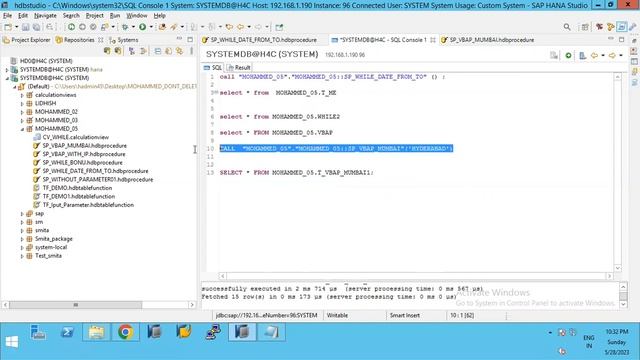Select TF_DEMO.hdbtablefunction tree item
Image resolution: width=640 pixels, height=360 pixels.
tap(77, 188)
